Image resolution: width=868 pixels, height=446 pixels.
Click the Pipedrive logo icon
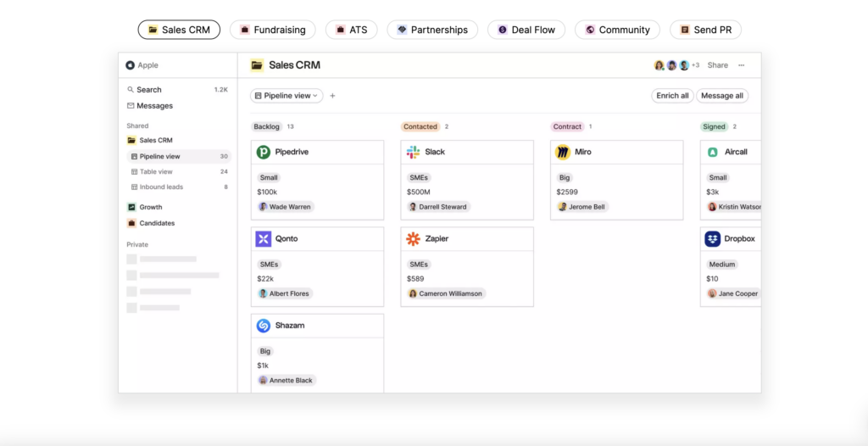pos(264,153)
